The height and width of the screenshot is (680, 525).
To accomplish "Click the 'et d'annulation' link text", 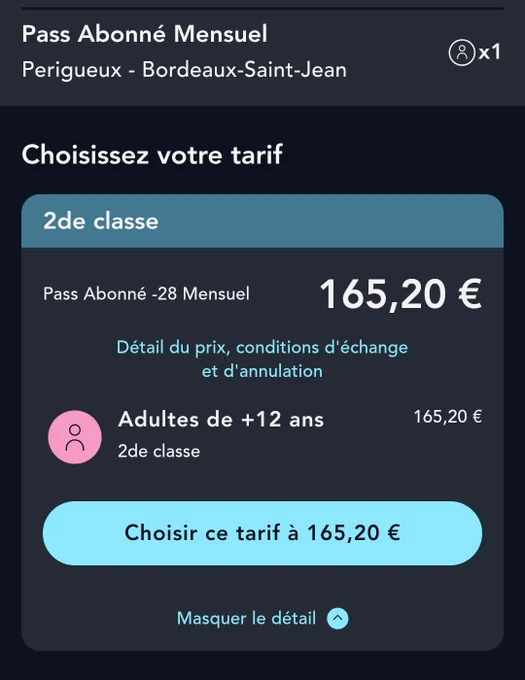I will click(x=262, y=371).
